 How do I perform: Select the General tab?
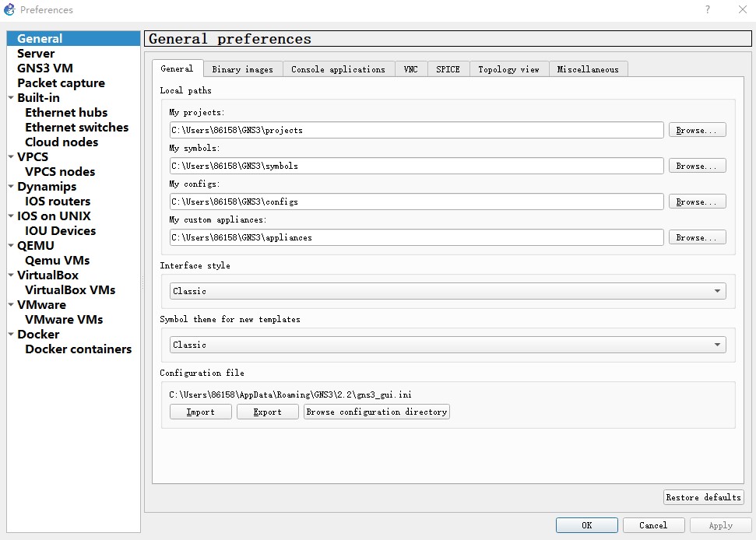(177, 68)
